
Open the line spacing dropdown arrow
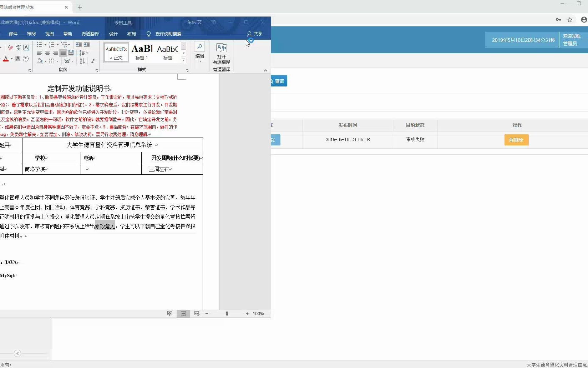87,53
